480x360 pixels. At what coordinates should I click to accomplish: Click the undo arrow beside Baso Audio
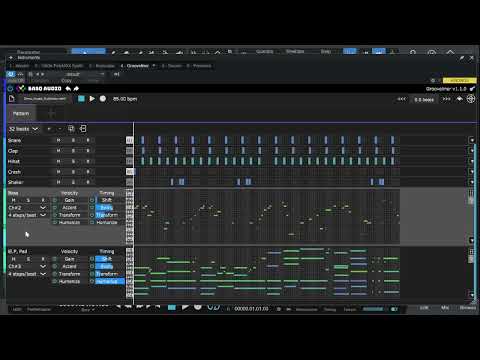(68, 88)
